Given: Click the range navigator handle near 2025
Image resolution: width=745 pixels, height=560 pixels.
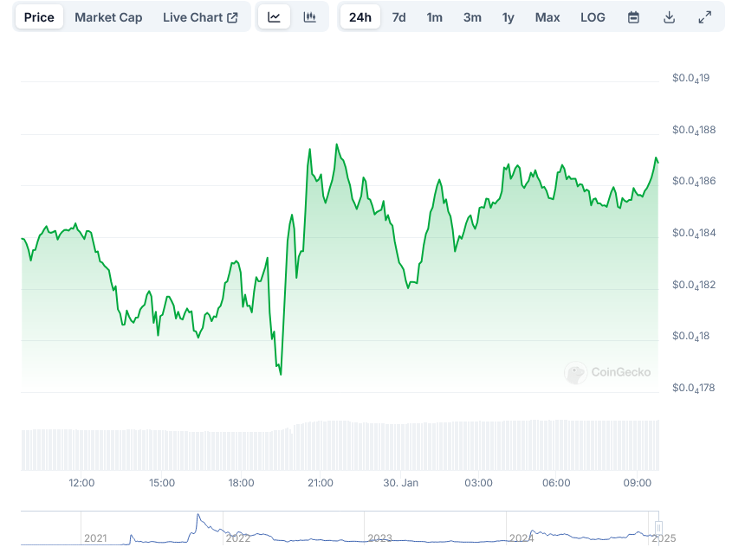Looking at the screenshot, I should tap(658, 528).
